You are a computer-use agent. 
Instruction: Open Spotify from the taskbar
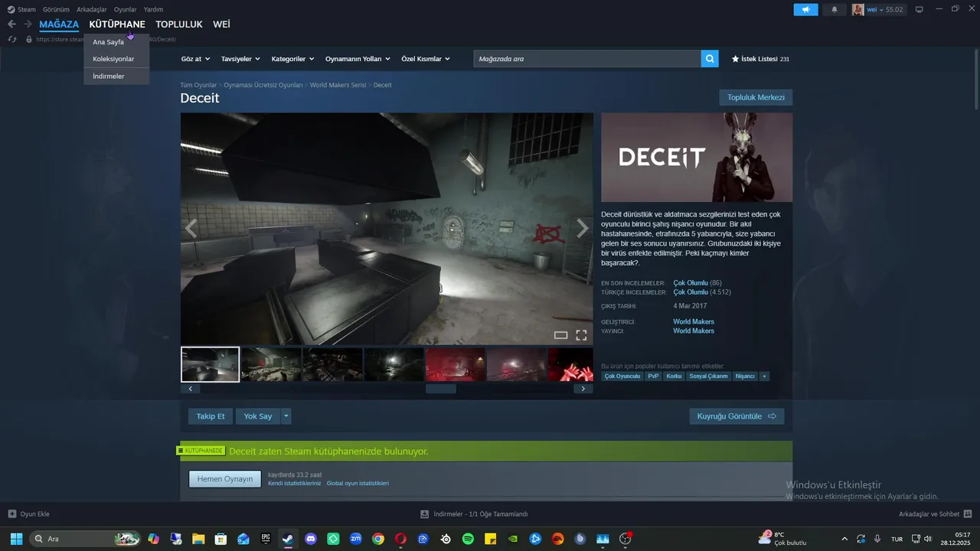(x=468, y=539)
